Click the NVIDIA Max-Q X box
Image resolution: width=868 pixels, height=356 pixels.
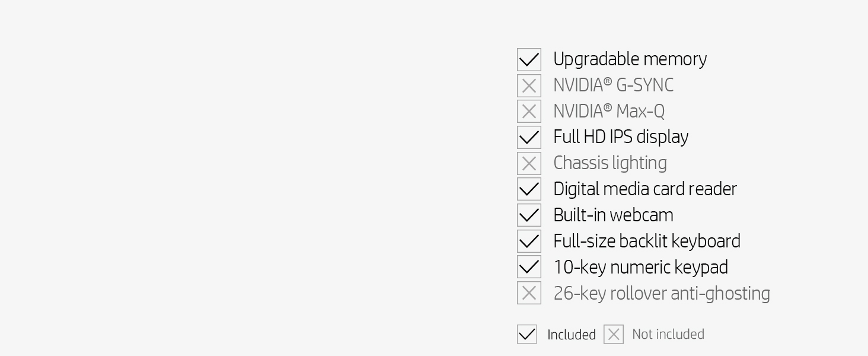(x=529, y=112)
